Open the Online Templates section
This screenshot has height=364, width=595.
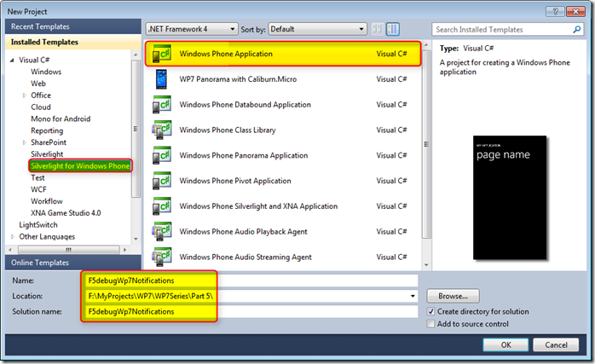click(72, 263)
